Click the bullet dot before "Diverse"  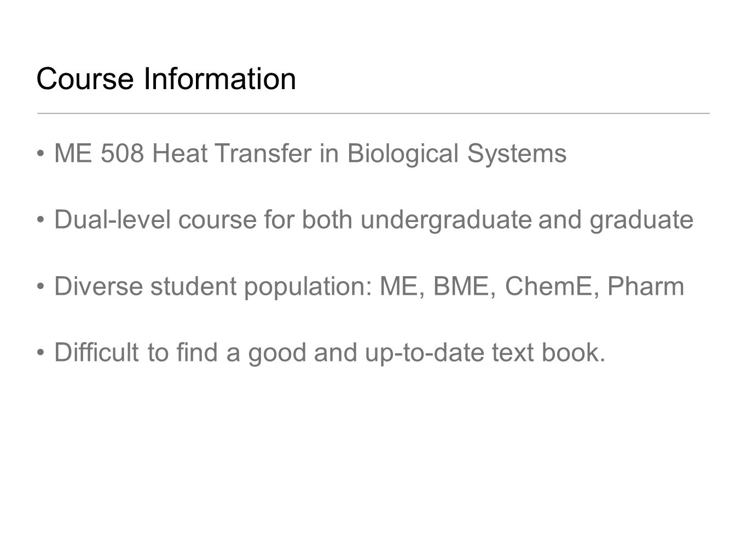[40, 287]
